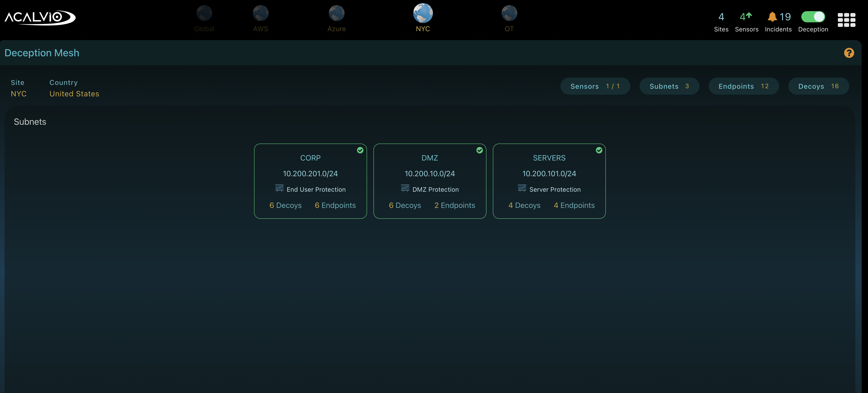Viewport: 868px width, 393px height.
Task: Click the Server Protection label
Action: 555,190
